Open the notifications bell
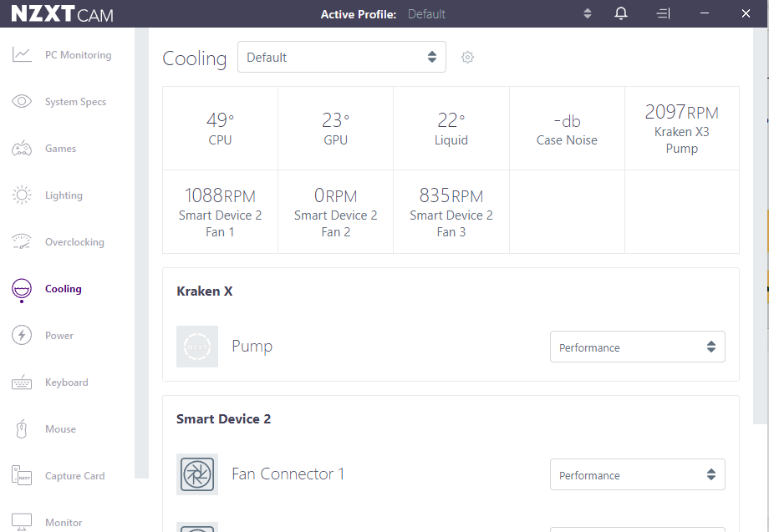 pyautogui.click(x=621, y=13)
